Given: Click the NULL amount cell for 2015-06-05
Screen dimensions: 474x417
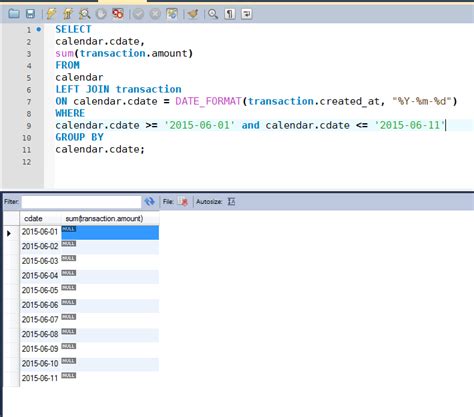Looking at the screenshot, I should [110, 291].
